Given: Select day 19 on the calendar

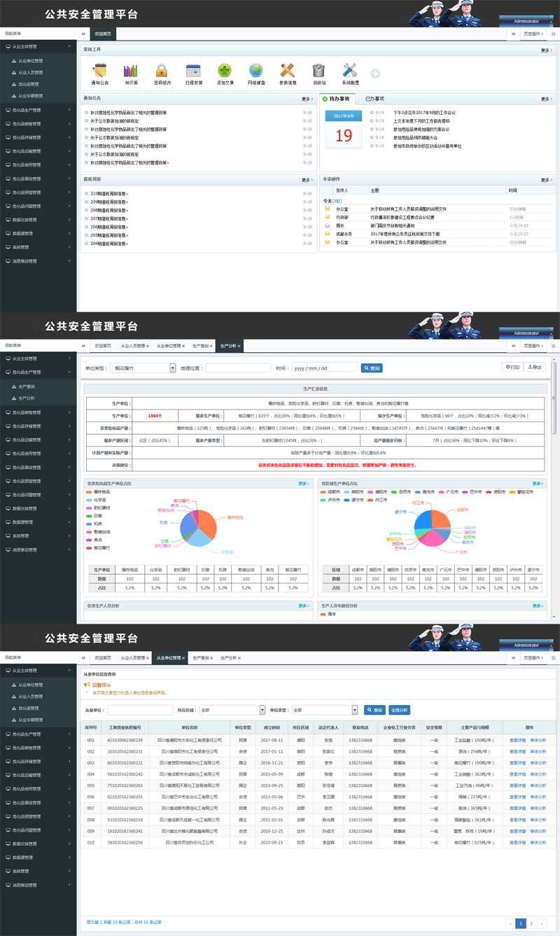Looking at the screenshot, I should pos(344,135).
